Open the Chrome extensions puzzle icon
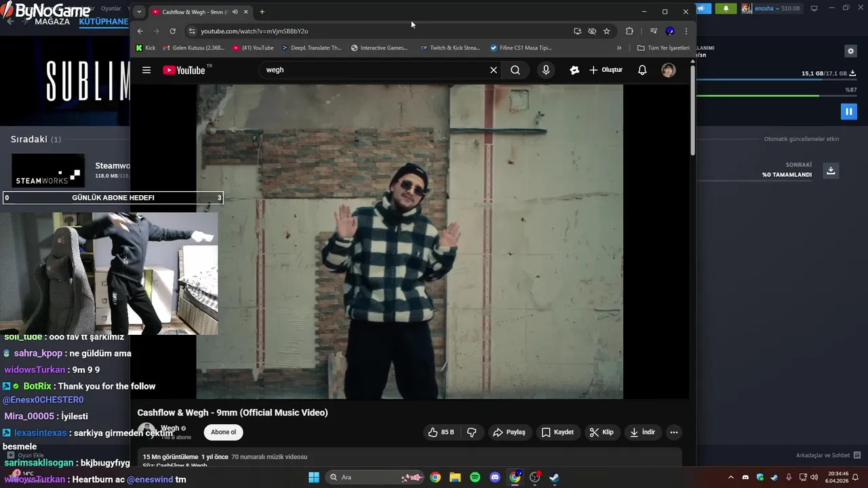 (x=629, y=31)
